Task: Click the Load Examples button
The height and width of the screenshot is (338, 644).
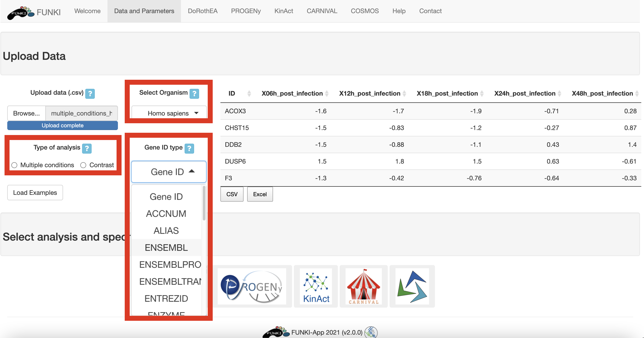Action: tap(35, 193)
